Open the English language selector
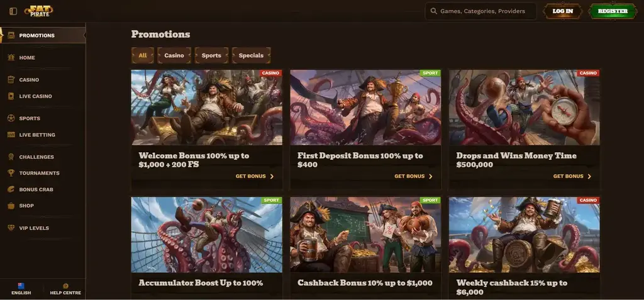 click(21, 289)
